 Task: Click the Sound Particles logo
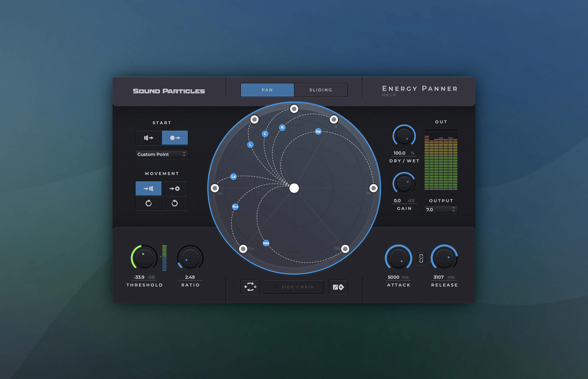click(x=169, y=91)
